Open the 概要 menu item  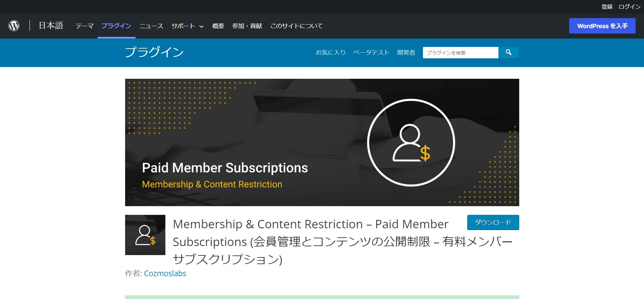[218, 26]
